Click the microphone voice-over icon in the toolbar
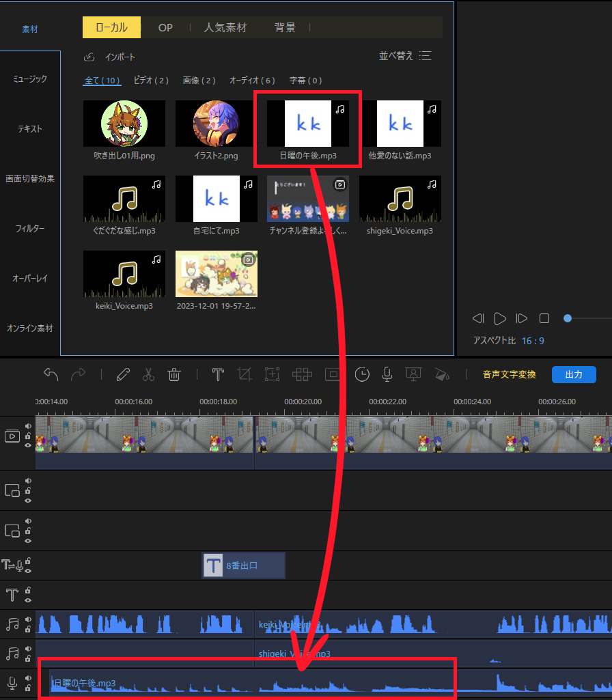Image resolution: width=612 pixels, height=700 pixels. (387, 374)
